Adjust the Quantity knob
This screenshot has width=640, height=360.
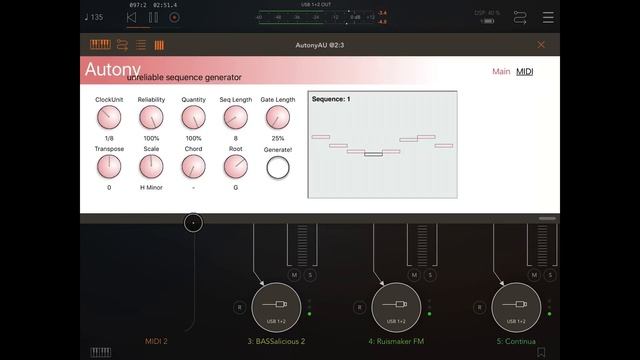coord(193,117)
